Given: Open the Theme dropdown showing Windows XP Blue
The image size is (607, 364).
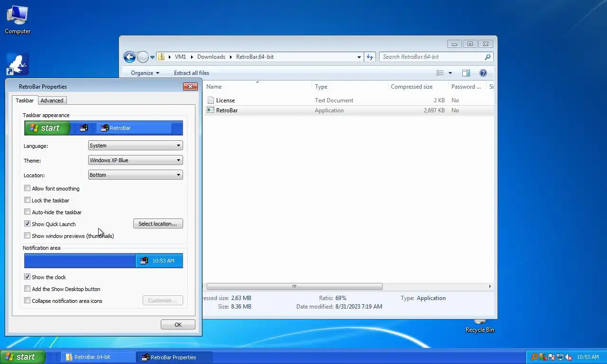Looking at the screenshot, I should pos(135,160).
